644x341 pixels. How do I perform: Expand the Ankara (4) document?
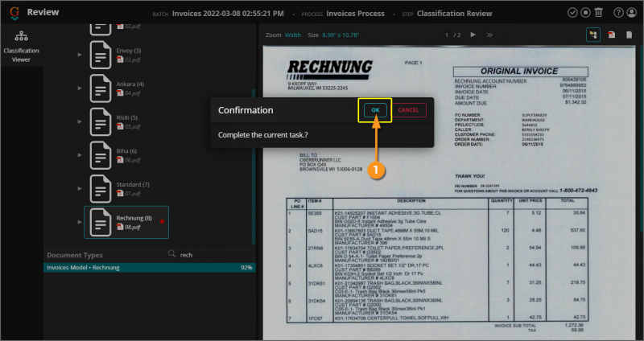[x=80, y=88]
